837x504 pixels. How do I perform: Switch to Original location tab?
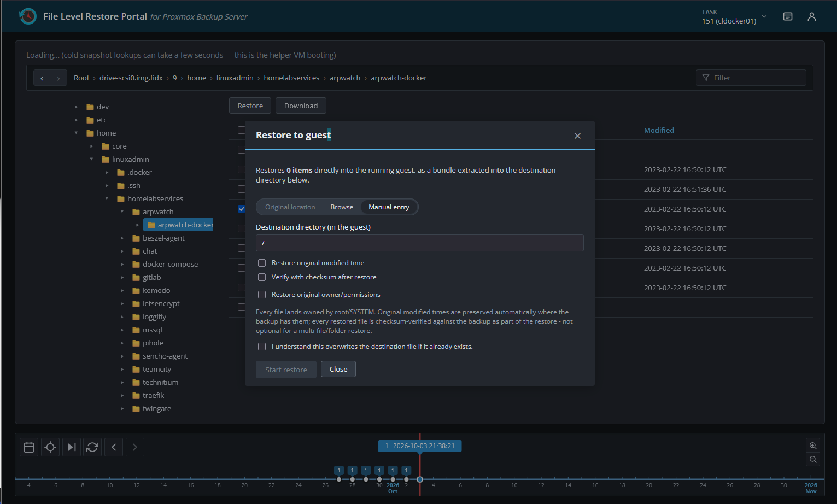[290, 207]
